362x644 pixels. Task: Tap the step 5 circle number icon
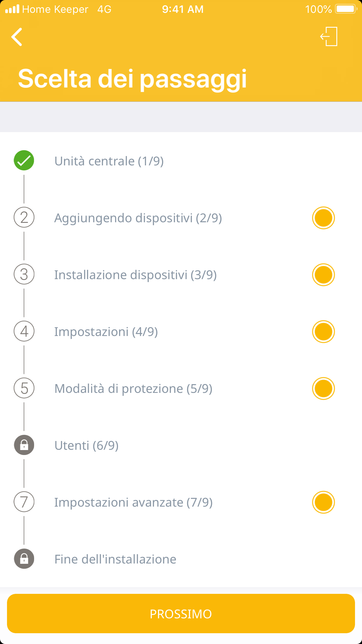coord(24,388)
